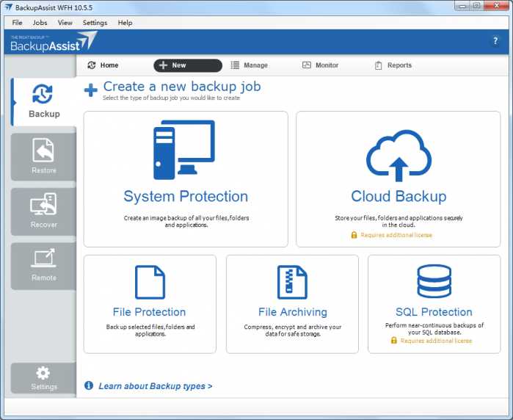513x420 pixels.
Task: Choose the System Protection backup title
Action: click(186, 196)
